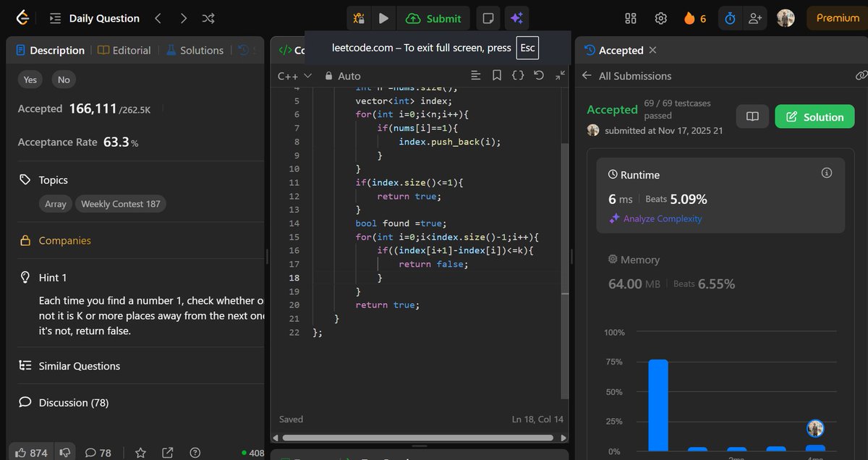The height and width of the screenshot is (460, 868).
Task: Go to the next question arrow
Action: 184,18
